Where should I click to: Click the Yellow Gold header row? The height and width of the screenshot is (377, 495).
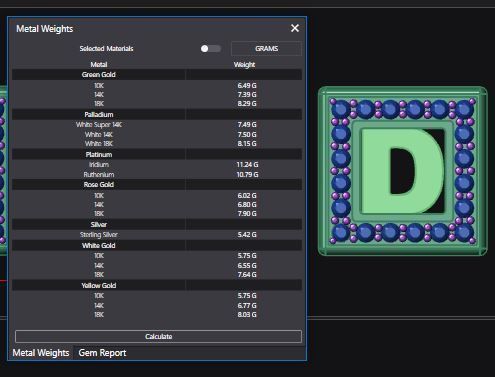point(157,286)
